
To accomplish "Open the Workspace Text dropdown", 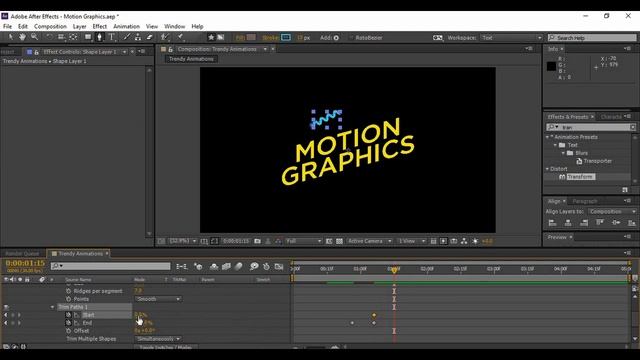I will [511, 38].
